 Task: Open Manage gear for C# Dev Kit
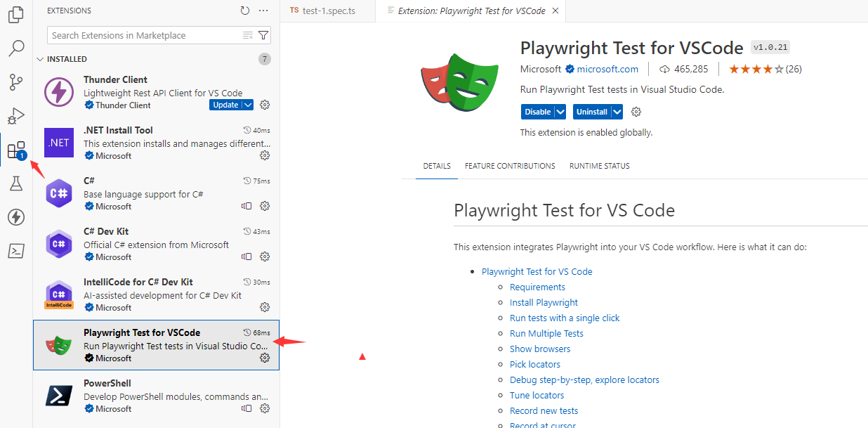pos(265,257)
